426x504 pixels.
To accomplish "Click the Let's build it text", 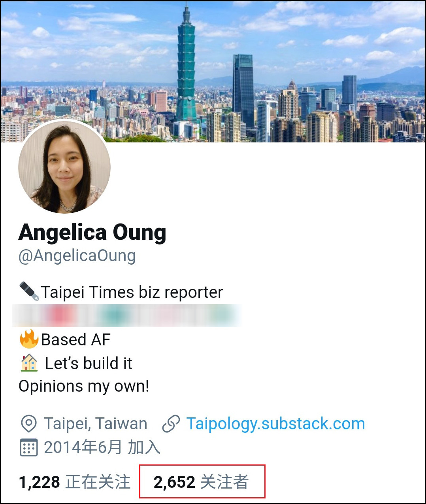I will [x=89, y=363].
